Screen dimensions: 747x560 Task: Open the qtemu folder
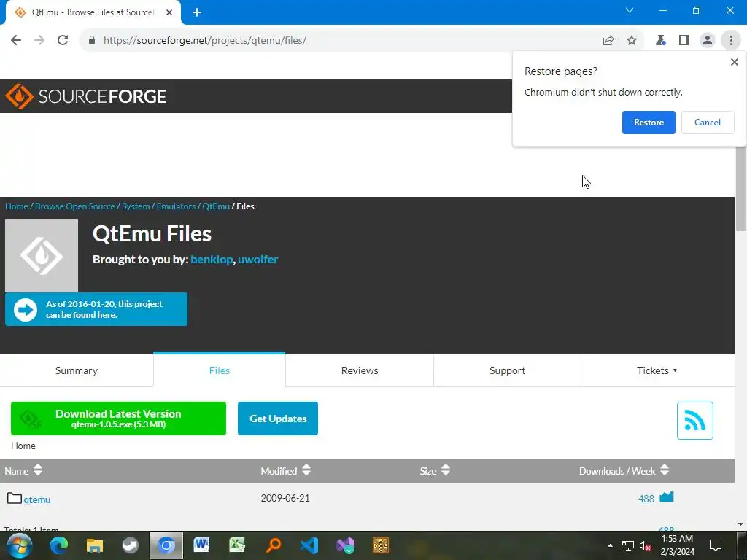[x=36, y=499]
